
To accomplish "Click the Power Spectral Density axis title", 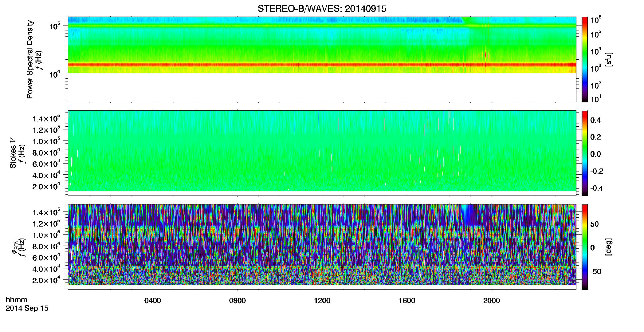I will pyautogui.click(x=30, y=59).
